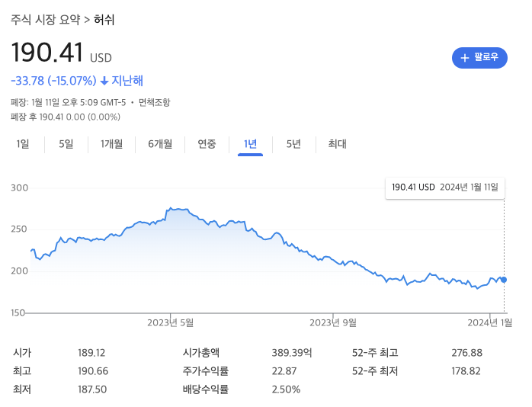Click the large 190.41 price

[47, 53]
